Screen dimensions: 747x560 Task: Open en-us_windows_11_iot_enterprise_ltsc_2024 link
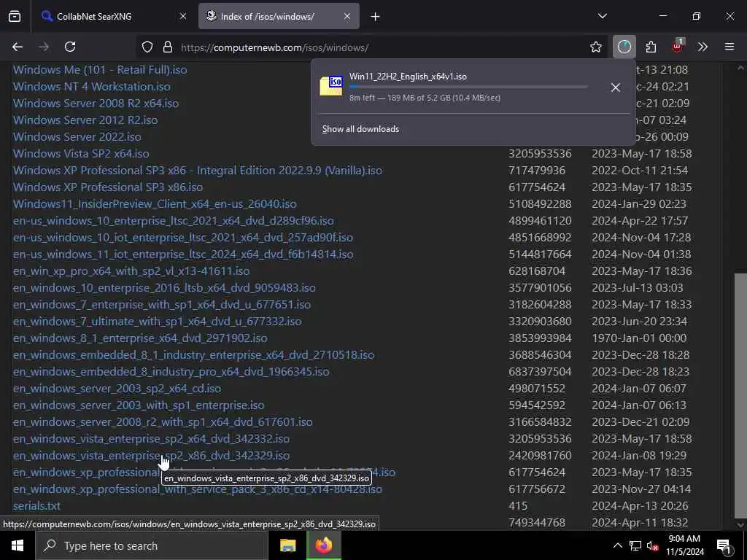[x=183, y=254]
